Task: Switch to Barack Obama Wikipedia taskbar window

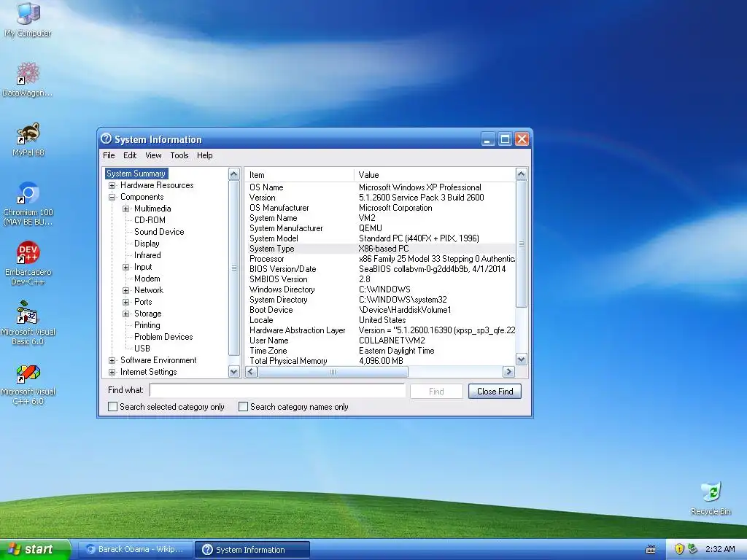Action: tap(136, 550)
